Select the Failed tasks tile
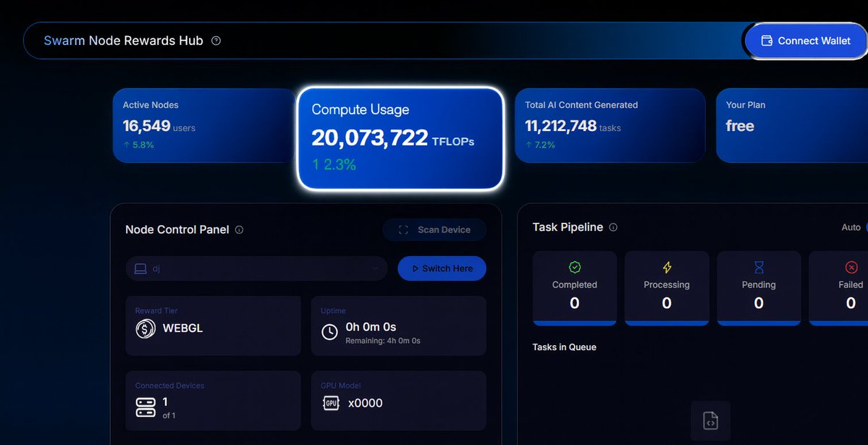The height and width of the screenshot is (445, 868). pos(838,289)
